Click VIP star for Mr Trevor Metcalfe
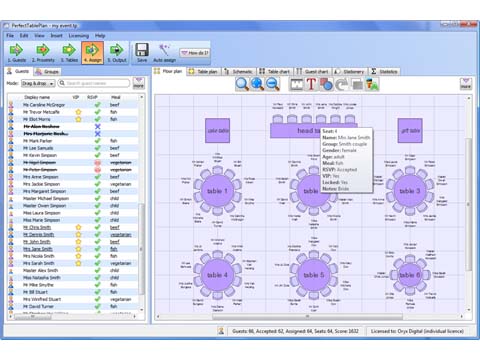The image size is (480, 360). pos(78,112)
